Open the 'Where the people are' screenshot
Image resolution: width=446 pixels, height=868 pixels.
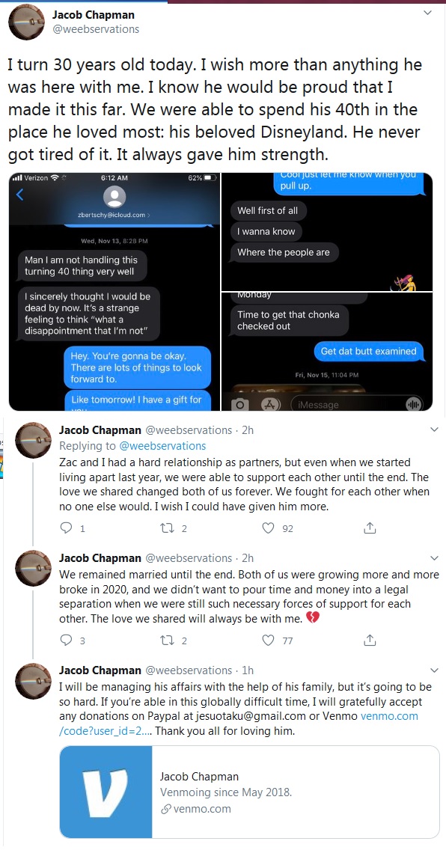tap(327, 231)
